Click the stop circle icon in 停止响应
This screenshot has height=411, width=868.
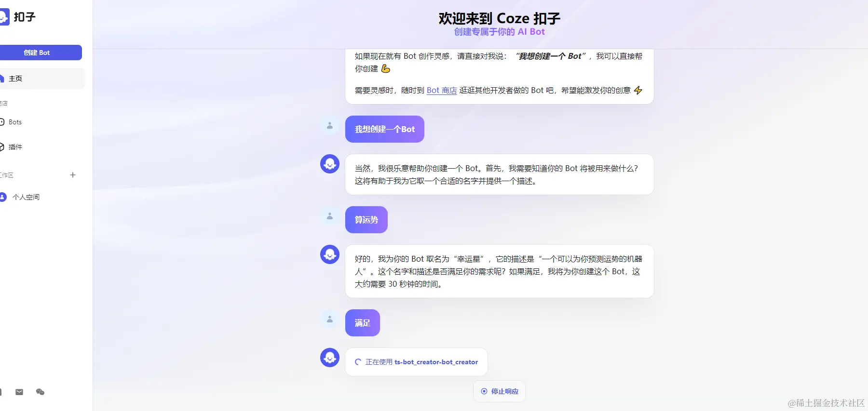click(484, 391)
